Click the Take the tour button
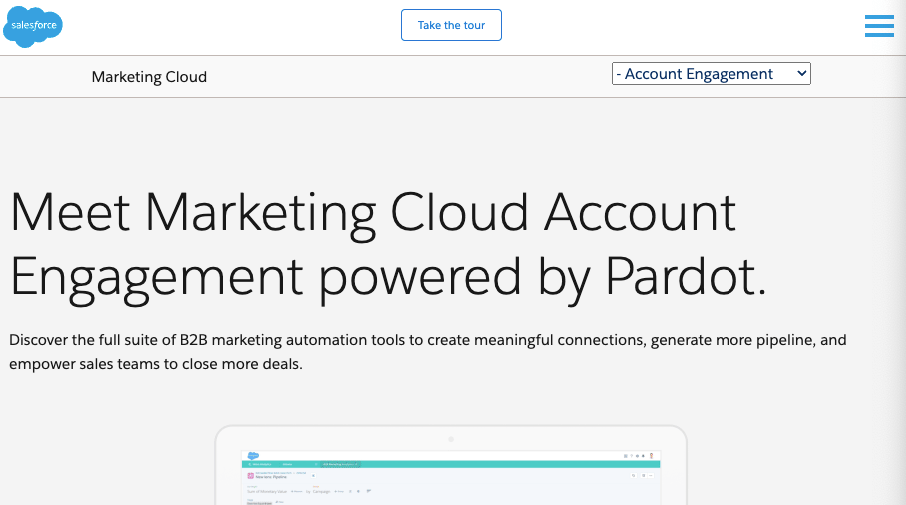Viewport: 906px width, 505px height. tap(451, 25)
